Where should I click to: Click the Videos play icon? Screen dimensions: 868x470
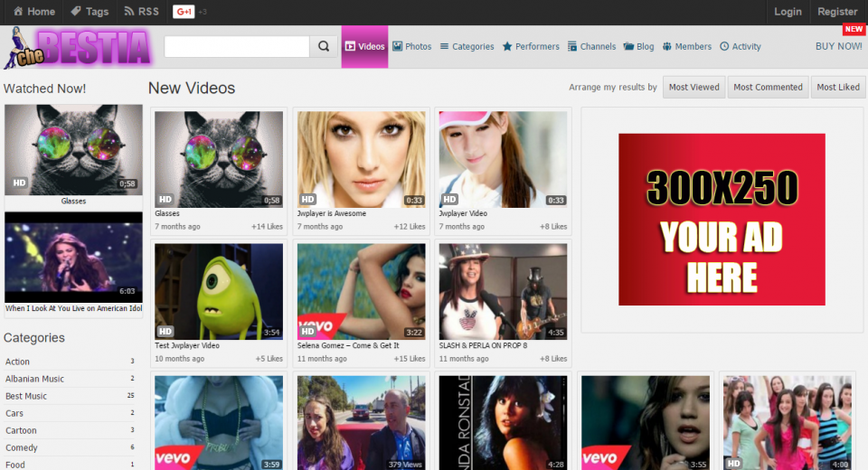[350, 46]
